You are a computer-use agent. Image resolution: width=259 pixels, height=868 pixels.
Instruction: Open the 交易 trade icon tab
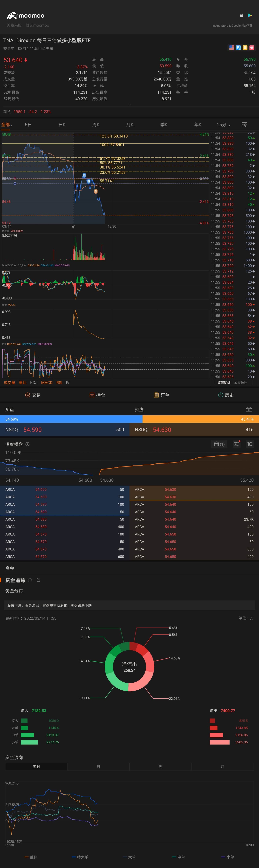[33, 395]
